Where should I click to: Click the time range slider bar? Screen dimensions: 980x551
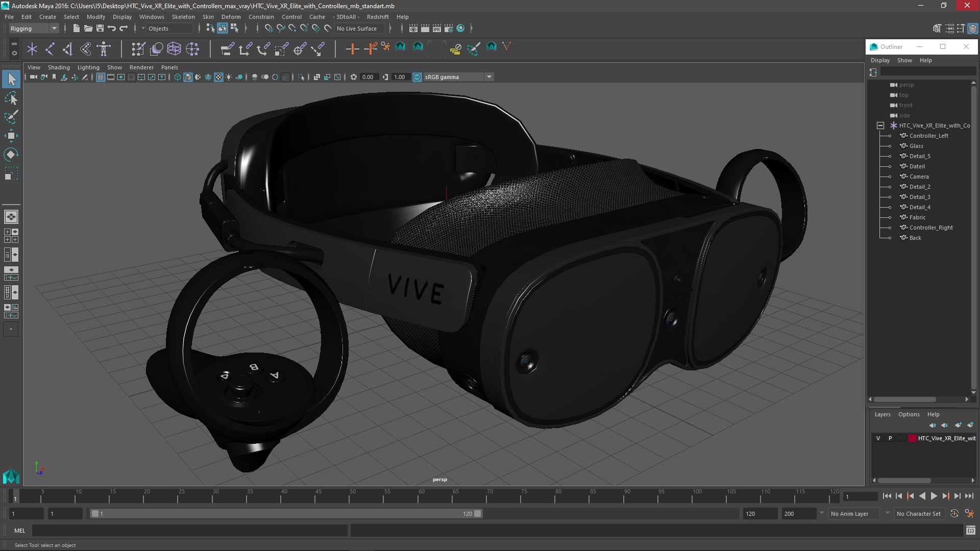(286, 514)
